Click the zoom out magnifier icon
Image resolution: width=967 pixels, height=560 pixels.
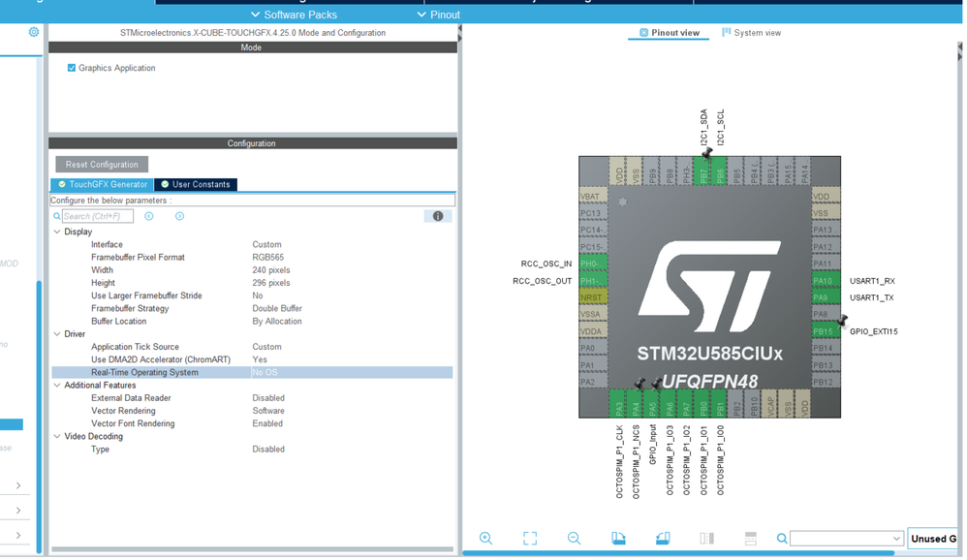tap(575, 538)
